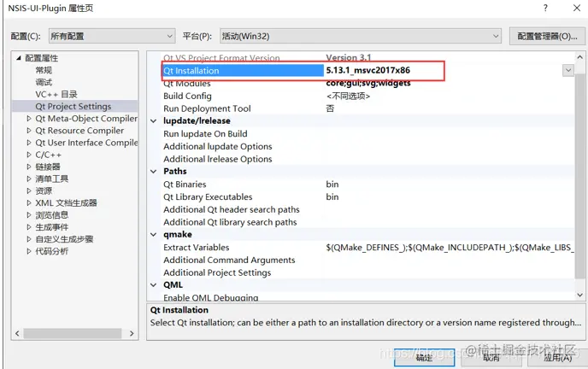
Task: Collapse the lupdate/lrelease section chevron
Action: 153,121
